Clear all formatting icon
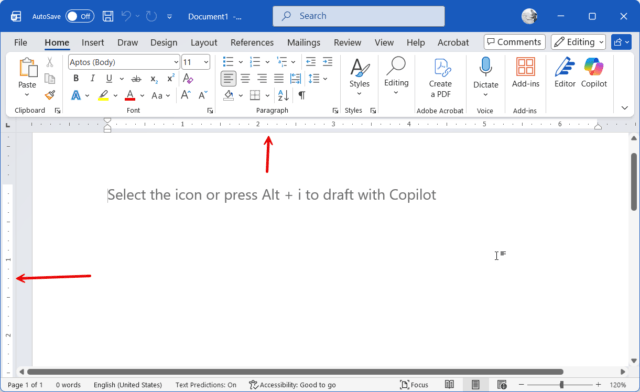This screenshot has width=640, height=392. 188,78
